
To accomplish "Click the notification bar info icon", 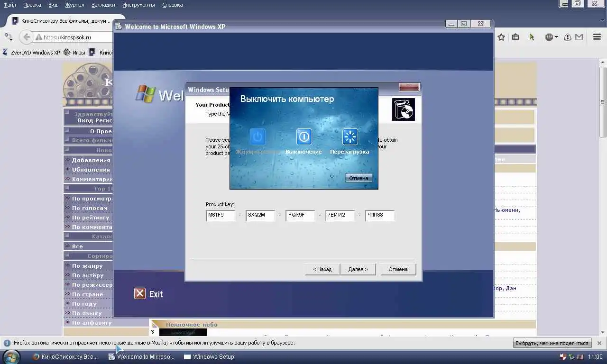I will click(8, 343).
